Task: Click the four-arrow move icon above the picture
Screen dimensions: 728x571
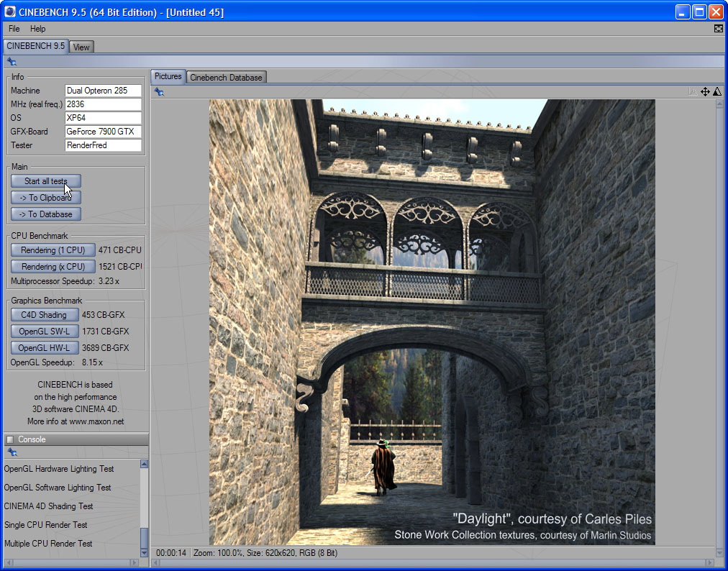Action: [705, 91]
